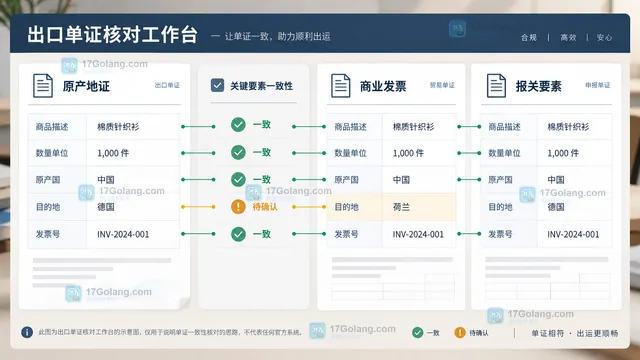Click INV-2024-001 in 原产地证 card
The height and width of the screenshot is (360, 640).
click(123, 234)
